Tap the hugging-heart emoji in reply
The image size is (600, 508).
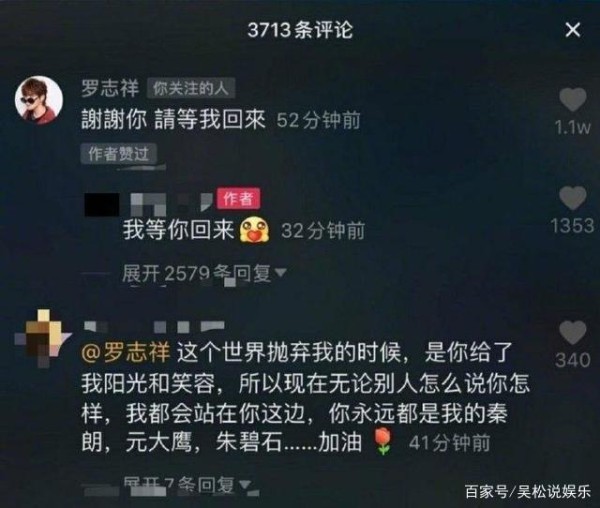[x=254, y=230]
